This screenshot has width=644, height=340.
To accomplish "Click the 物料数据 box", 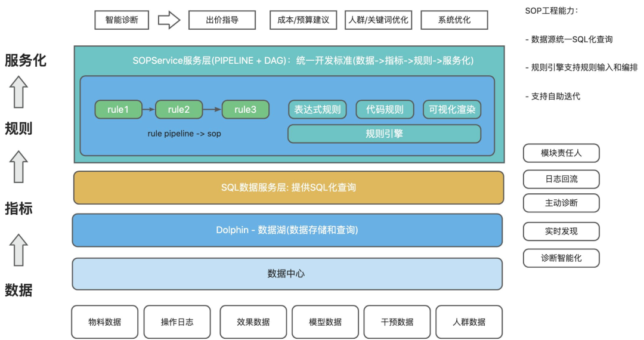I will 105,322.
